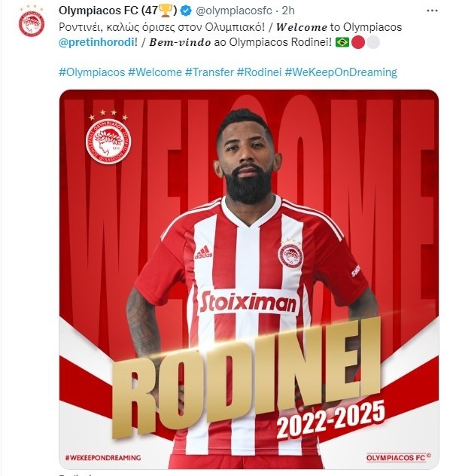The width and height of the screenshot is (450, 476).
Task: Click the blue verified badge icon
Action: (x=186, y=11)
